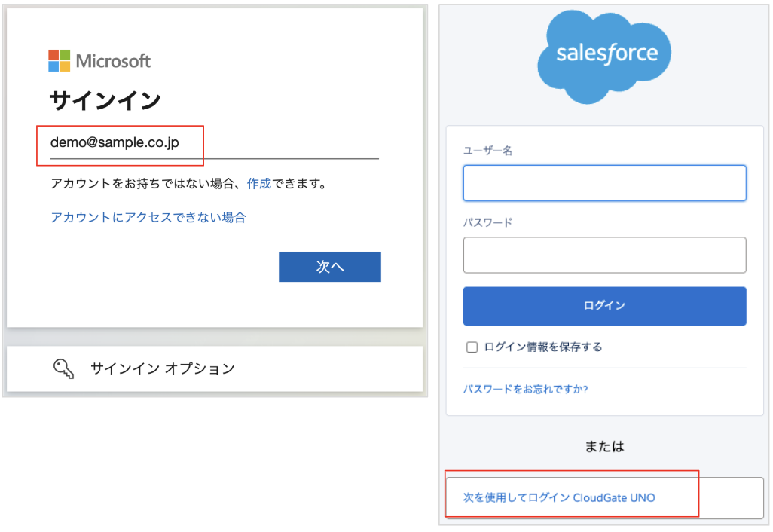Click the または separator text
Image resolution: width=773 pixels, height=532 pixels.
coord(604,446)
